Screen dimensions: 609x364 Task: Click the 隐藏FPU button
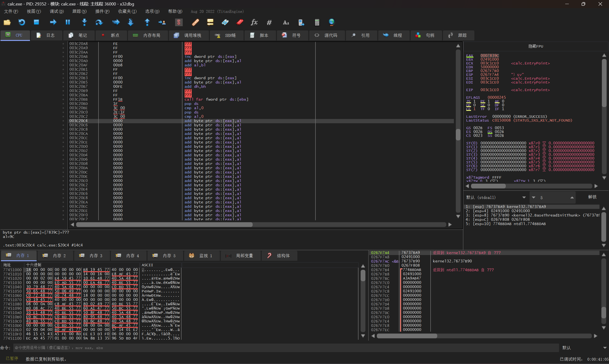(x=536, y=46)
